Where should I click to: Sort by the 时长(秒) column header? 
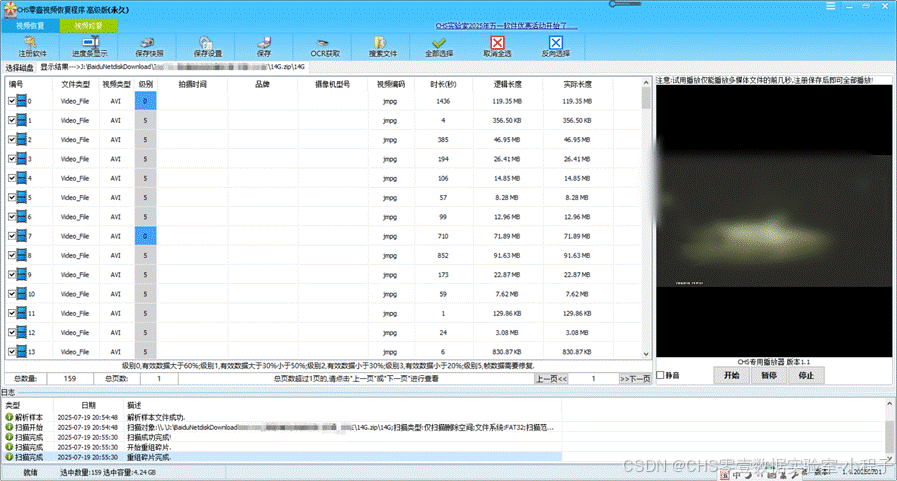(443, 84)
